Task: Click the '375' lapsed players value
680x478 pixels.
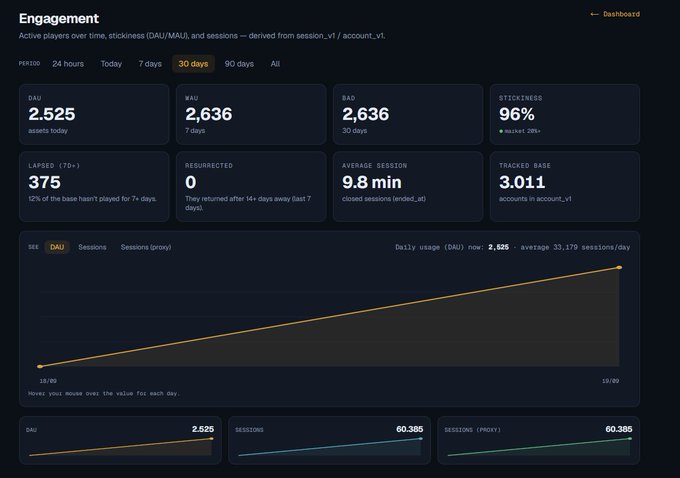Action: (44, 182)
